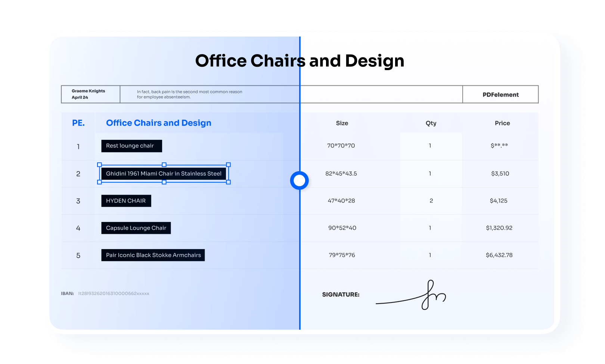Click the size cell '47*40*28'
605x364 pixels.
341,201
